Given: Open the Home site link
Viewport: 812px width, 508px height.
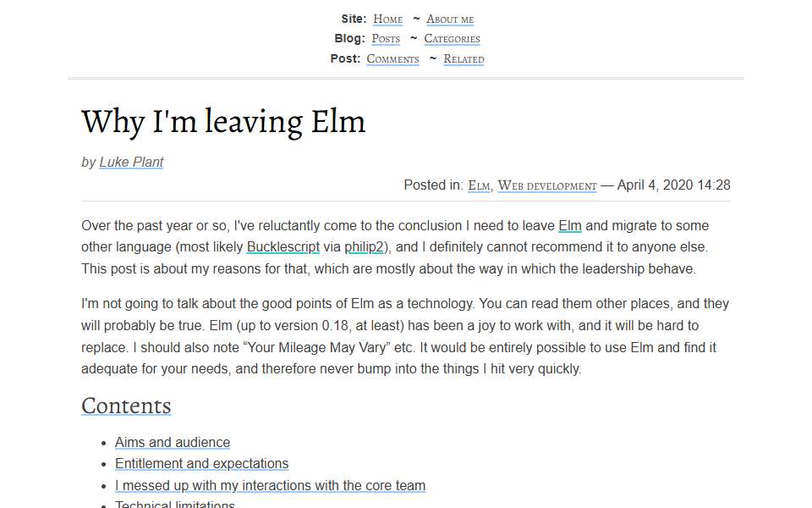Looking at the screenshot, I should (x=387, y=19).
